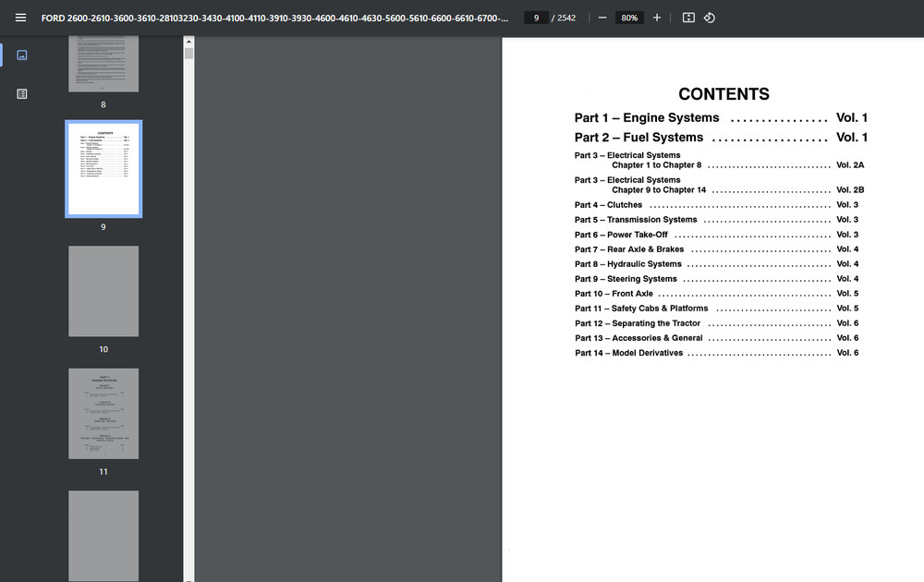Viewport: 924px width, 582px height.
Task: Click the document title in toolbar
Action: click(x=274, y=18)
